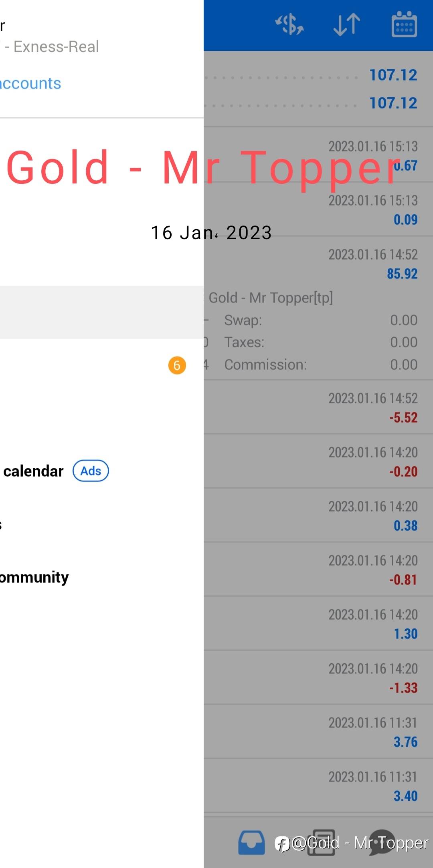Tap the sort arrows icon
Image resolution: width=433 pixels, height=868 pixels.
[347, 25]
